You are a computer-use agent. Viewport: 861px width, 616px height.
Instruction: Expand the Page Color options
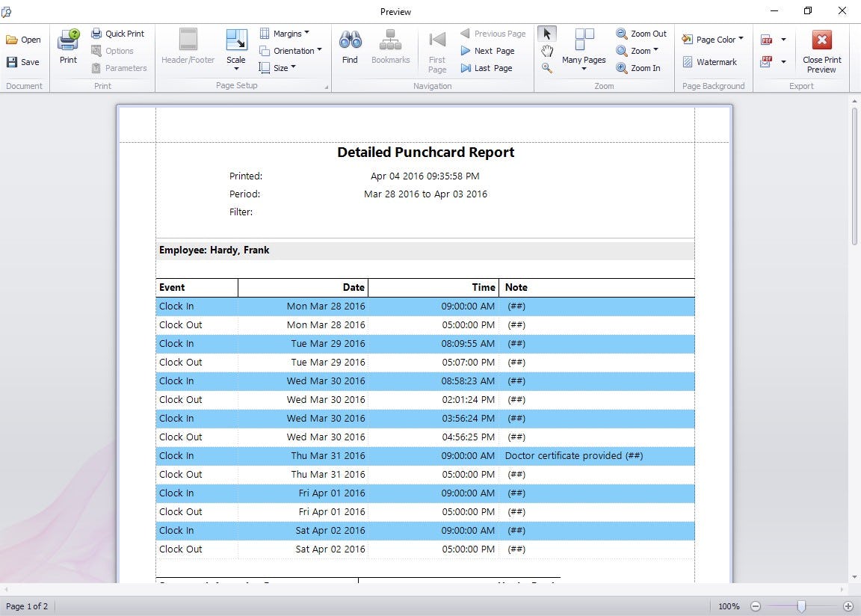[712, 39]
